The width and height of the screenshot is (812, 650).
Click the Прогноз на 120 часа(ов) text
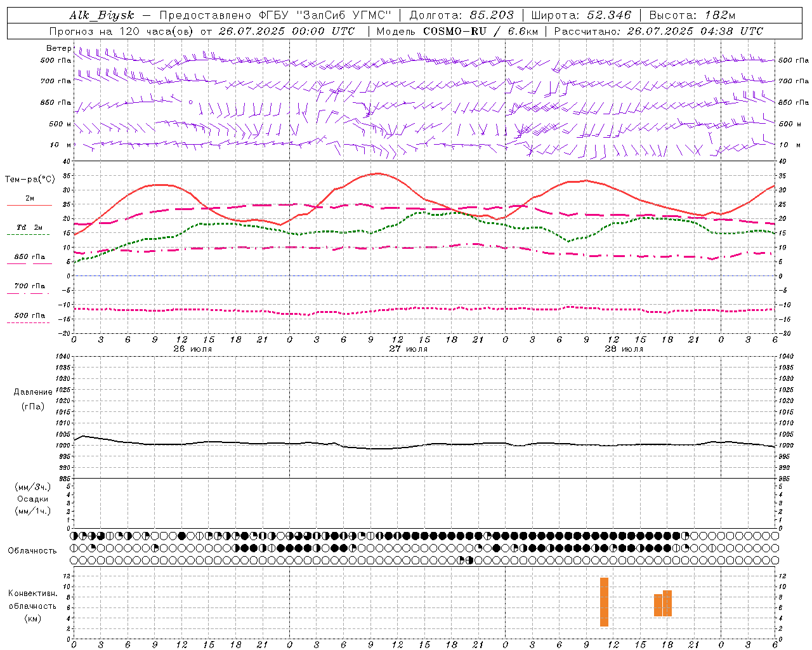(121, 31)
